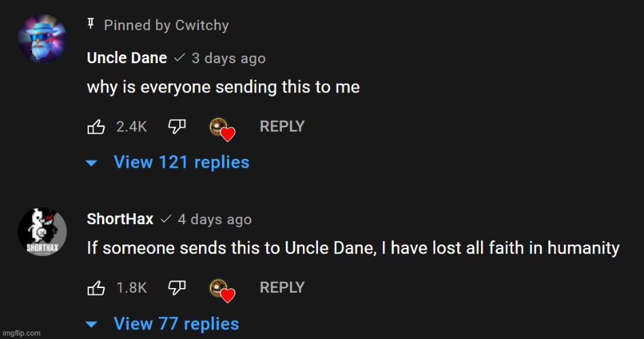
Task: Like ShortHax's comment
Action: (96, 287)
